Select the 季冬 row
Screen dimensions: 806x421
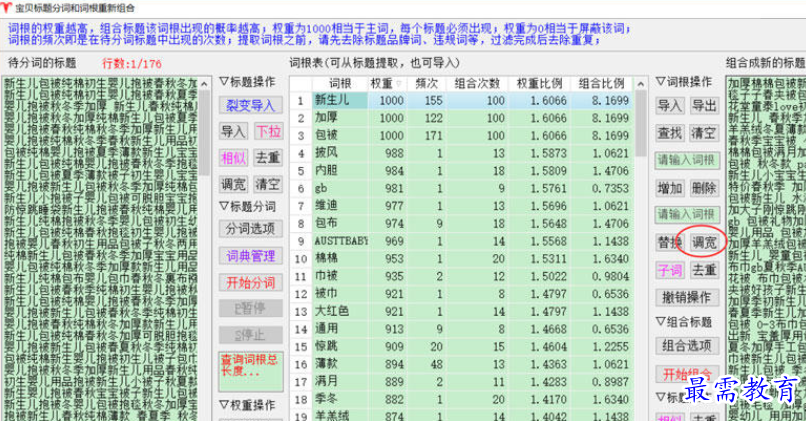tap(462, 399)
